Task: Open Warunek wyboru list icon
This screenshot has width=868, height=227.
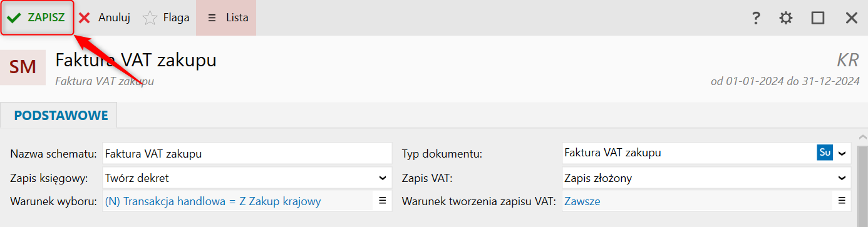Action: [381, 201]
